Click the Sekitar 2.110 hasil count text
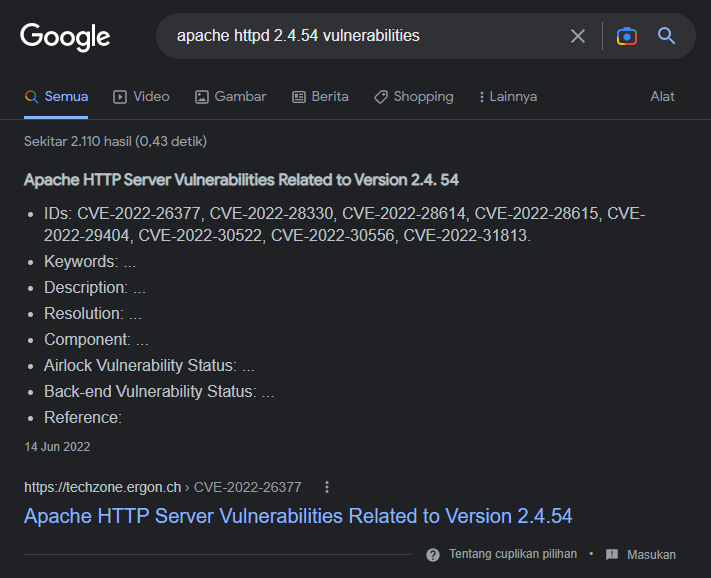 coord(115,141)
